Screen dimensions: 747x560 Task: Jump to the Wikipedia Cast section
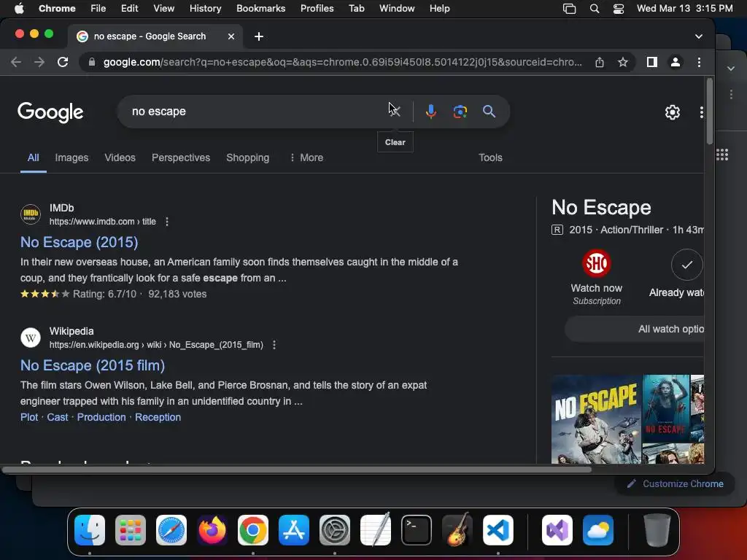click(57, 417)
